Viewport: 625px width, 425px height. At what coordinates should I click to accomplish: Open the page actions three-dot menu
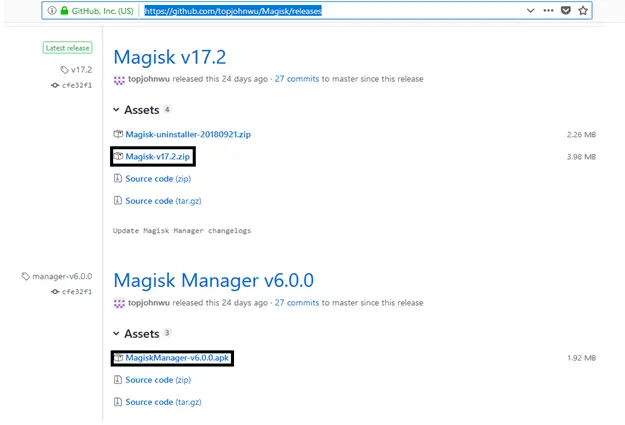(548, 10)
